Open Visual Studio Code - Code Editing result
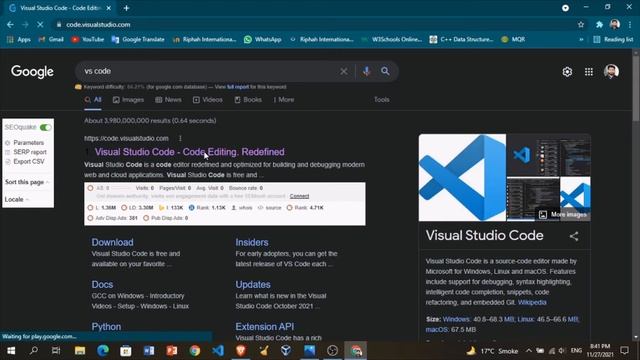 pos(190,152)
